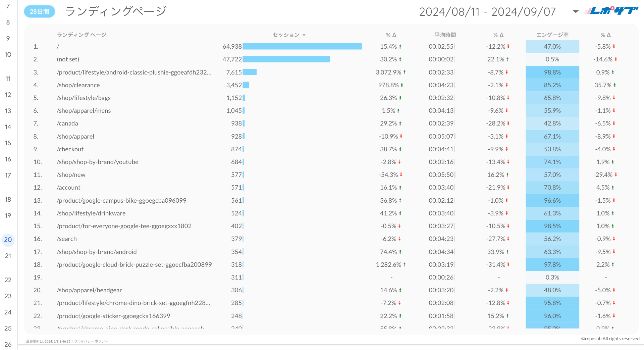Click the 平均時間 column header
This screenshot has height=350, width=644.
[445, 35]
